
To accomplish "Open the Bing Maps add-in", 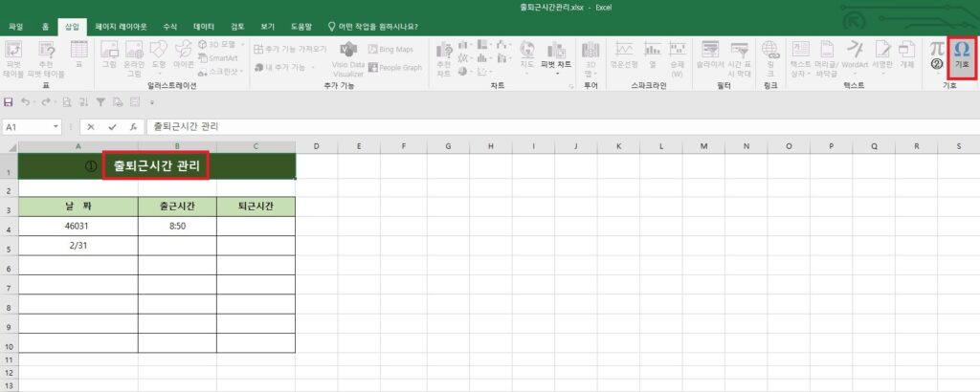I will tap(390, 49).
